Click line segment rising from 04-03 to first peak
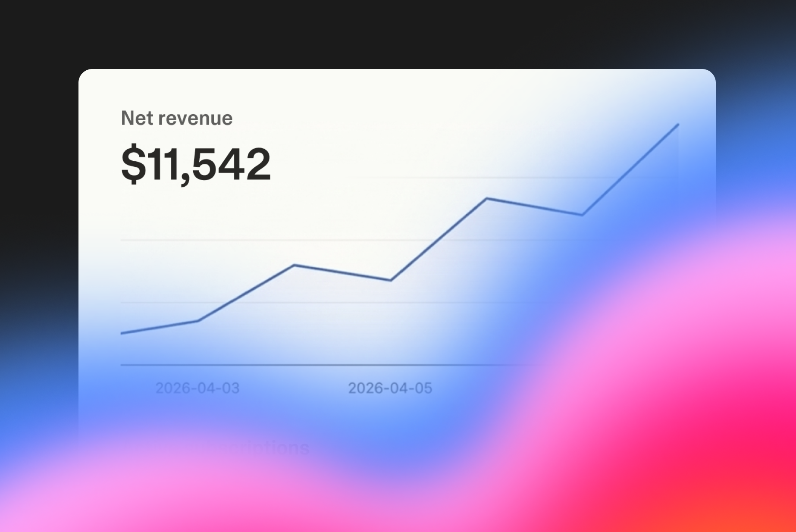The image size is (796, 532). pos(246,293)
